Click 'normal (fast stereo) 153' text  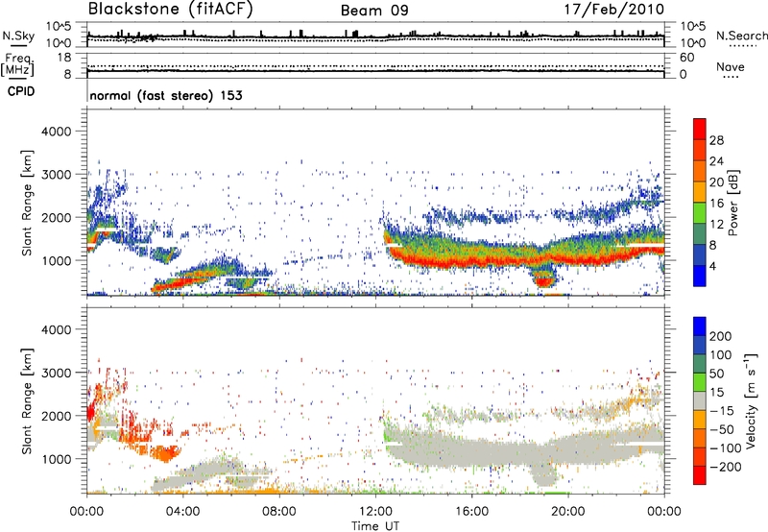coord(166,95)
